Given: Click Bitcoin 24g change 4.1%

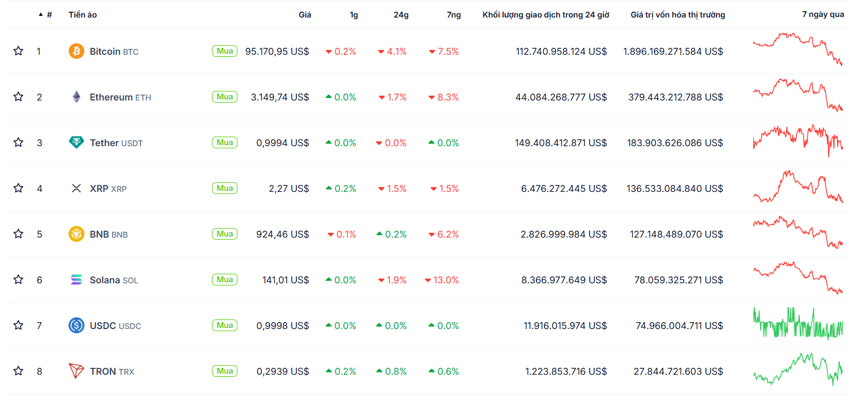Looking at the screenshot, I should click(392, 52).
